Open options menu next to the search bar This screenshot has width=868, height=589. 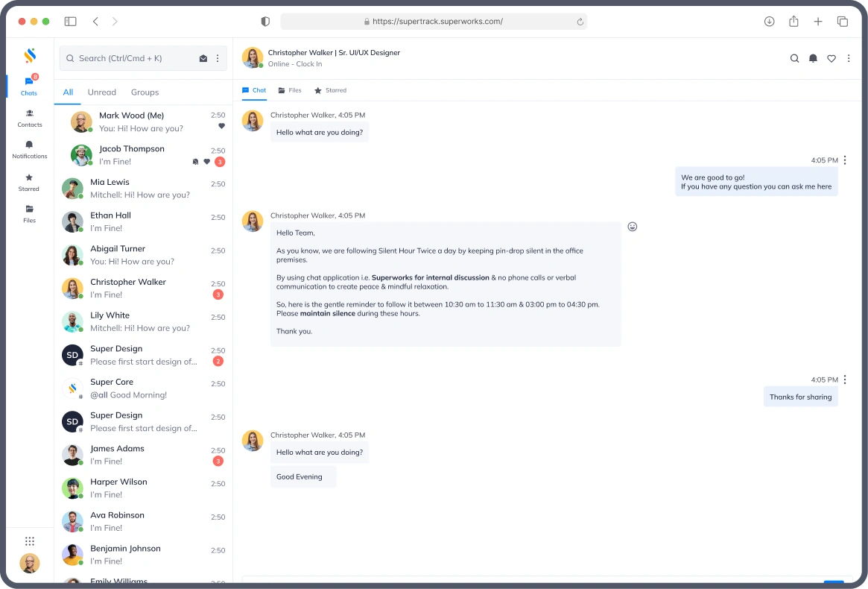tap(218, 58)
